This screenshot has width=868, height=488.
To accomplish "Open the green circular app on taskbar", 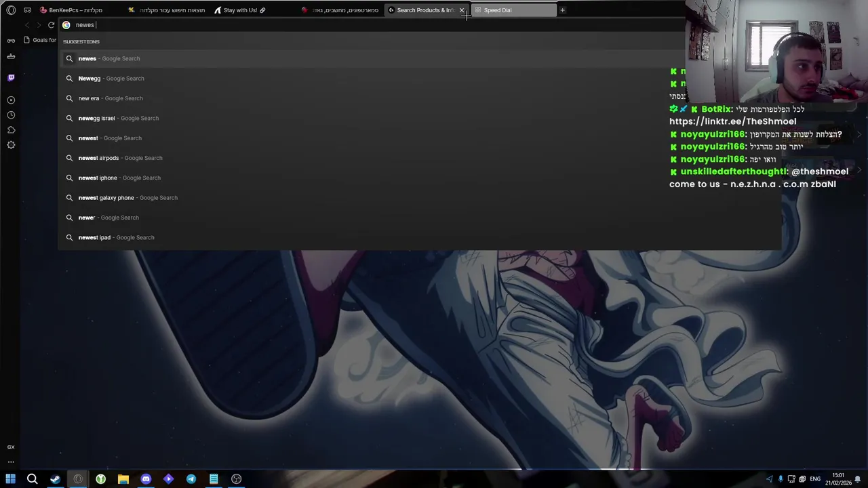I will 100,479.
